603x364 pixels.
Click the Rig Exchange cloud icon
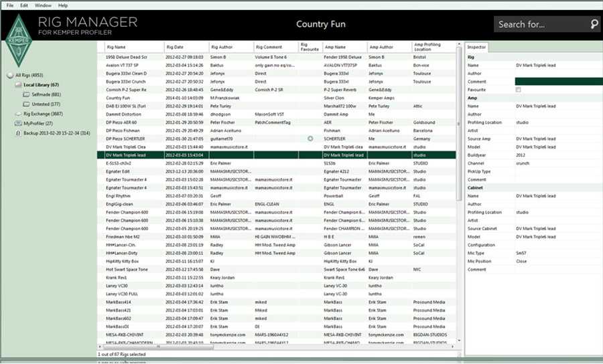pyautogui.click(x=18, y=114)
